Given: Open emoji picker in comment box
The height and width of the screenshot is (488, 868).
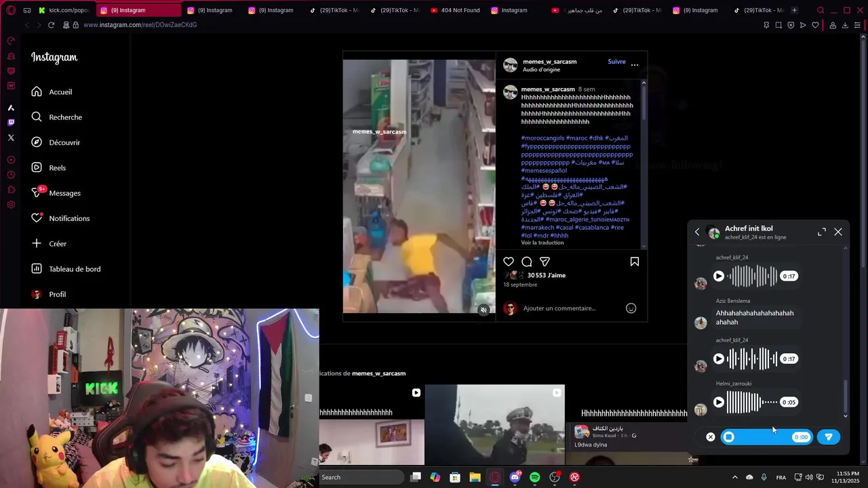Looking at the screenshot, I should [x=631, y=308].
